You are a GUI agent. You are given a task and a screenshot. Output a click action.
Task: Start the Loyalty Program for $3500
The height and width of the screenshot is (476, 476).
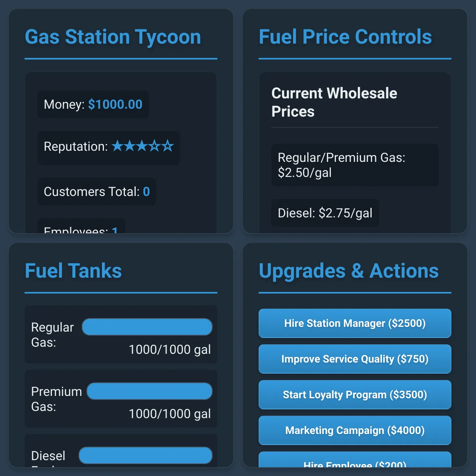tap(355, 395)
